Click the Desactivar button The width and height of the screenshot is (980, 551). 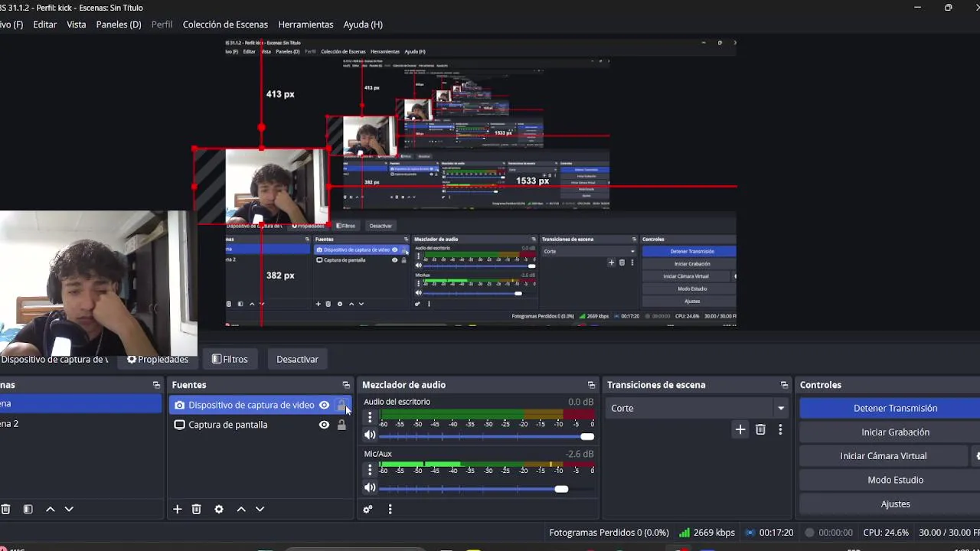click(x=297, y=359)
